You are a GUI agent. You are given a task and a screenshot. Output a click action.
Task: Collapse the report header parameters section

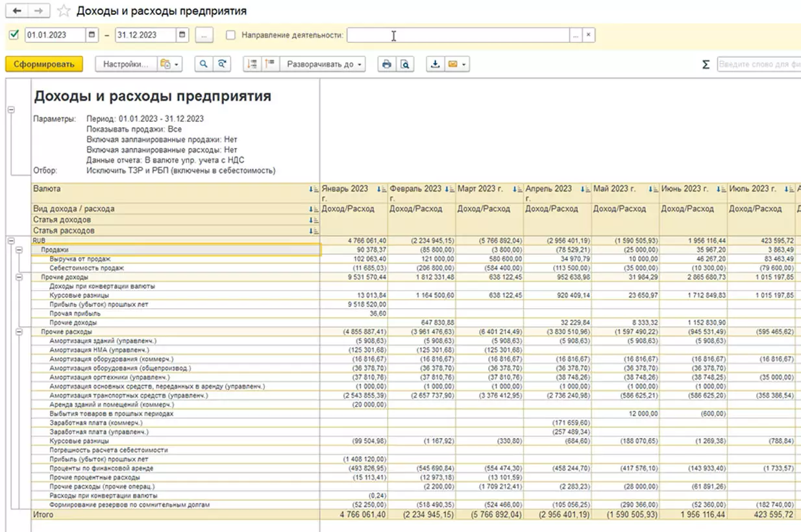[x=11, y=110]
